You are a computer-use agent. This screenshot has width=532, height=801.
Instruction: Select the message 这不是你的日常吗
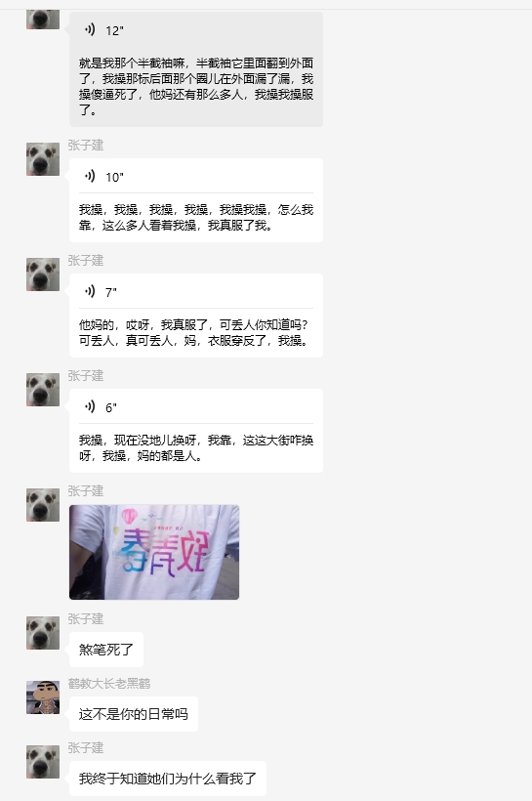click(x=134, y=714)
